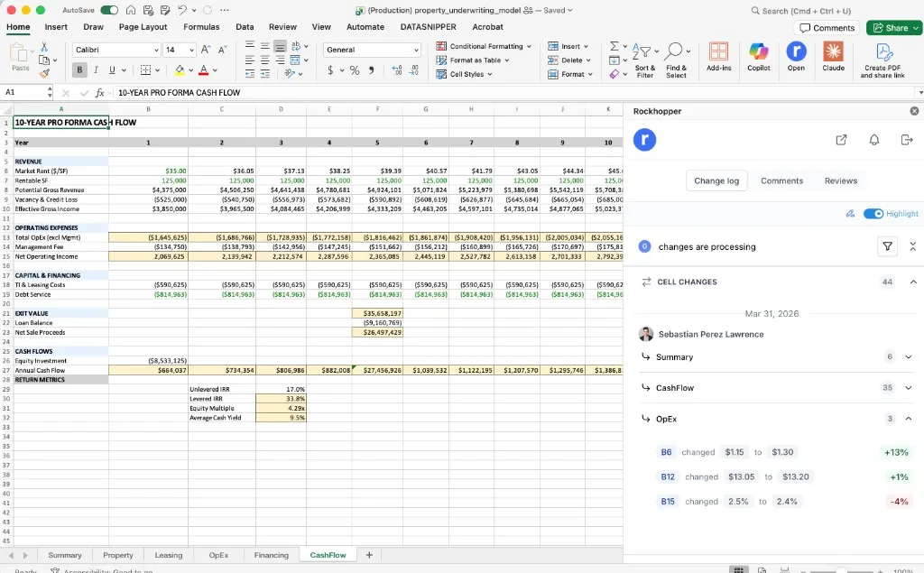The height and width of the screenshot is (573, 924).
Task: Turn off AutoSave
Action: [x=110, y=9]
